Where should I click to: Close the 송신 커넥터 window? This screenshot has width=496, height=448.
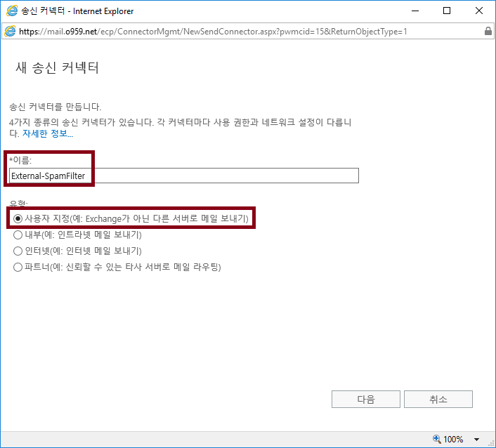tap(479, 11)
